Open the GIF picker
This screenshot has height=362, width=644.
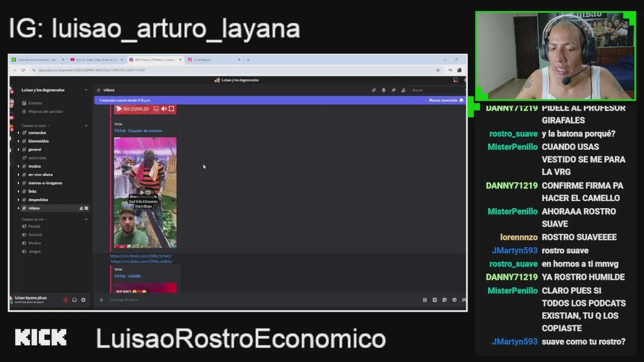435,300
